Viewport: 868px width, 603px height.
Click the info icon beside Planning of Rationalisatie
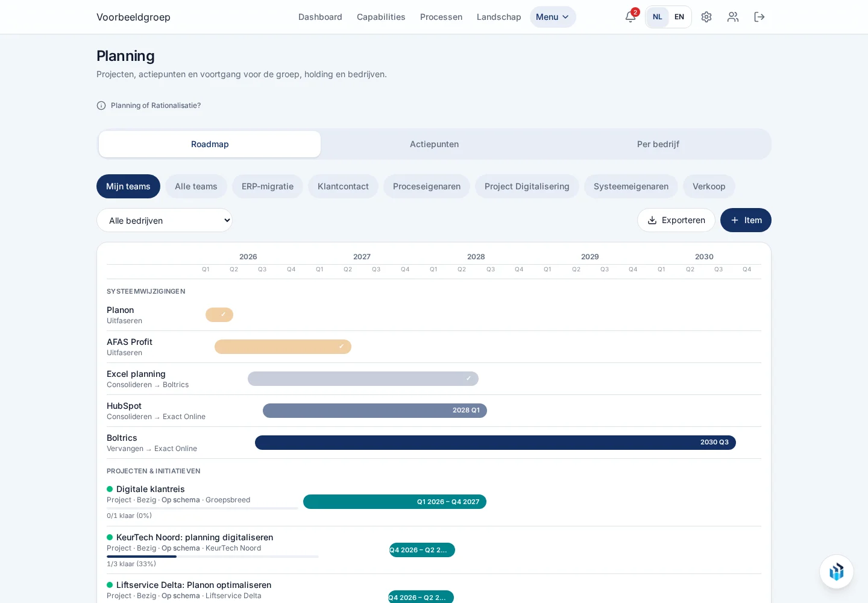point(101,106)
